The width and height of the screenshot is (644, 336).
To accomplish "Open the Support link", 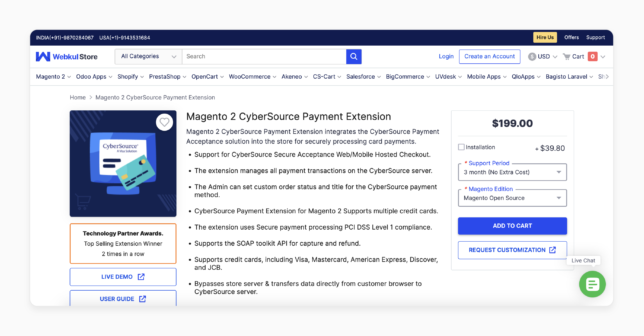I will pos(595,38).
